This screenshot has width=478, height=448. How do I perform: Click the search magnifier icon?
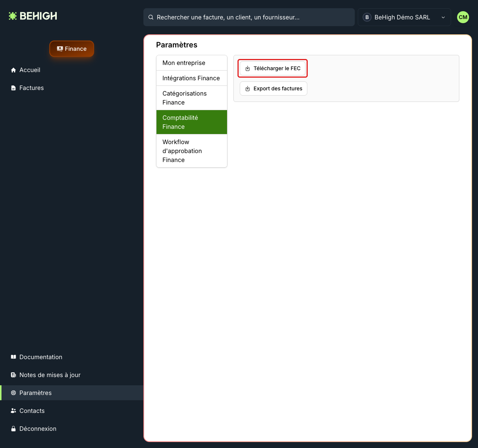coord(151,17)
